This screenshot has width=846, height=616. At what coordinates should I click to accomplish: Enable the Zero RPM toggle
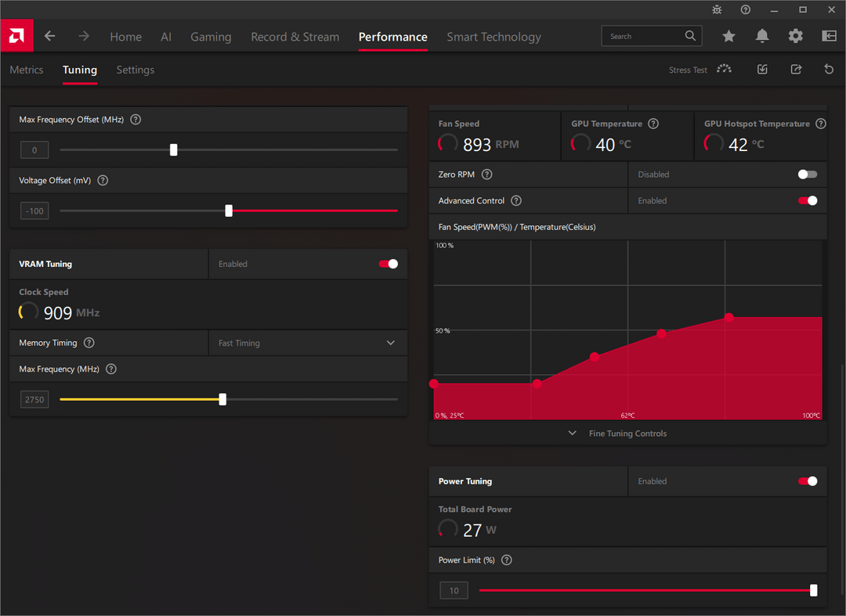(x=807, y=174)
